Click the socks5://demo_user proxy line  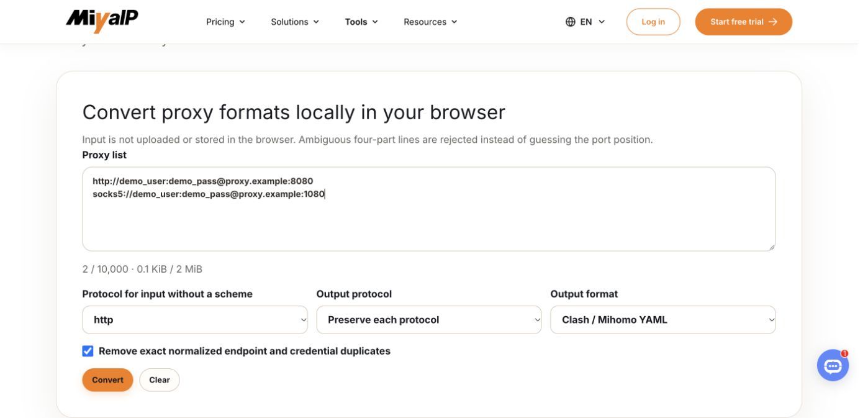[x=209, y=194]
